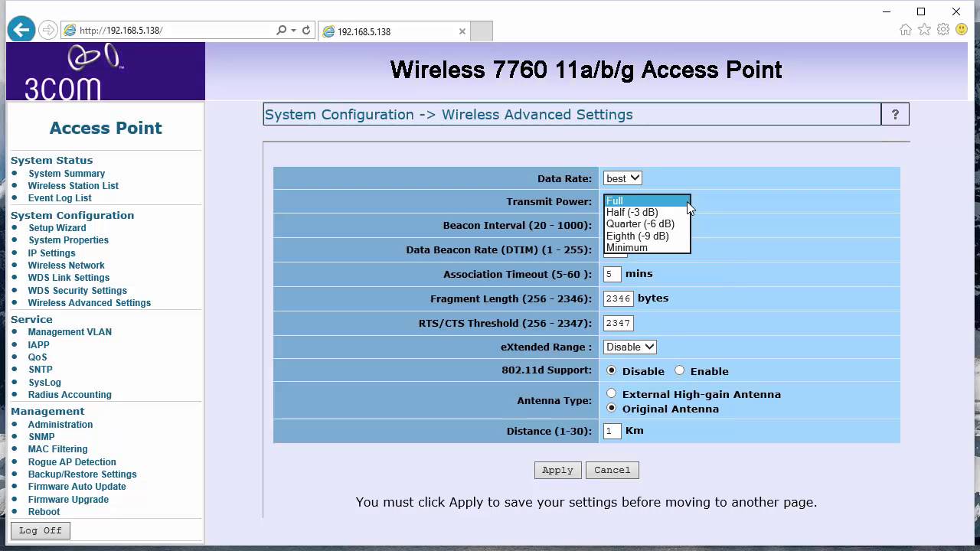The height and width of the screenshot is (551, 980).
Task: Choose Half (-3 dB) power option
Action: 646,212
